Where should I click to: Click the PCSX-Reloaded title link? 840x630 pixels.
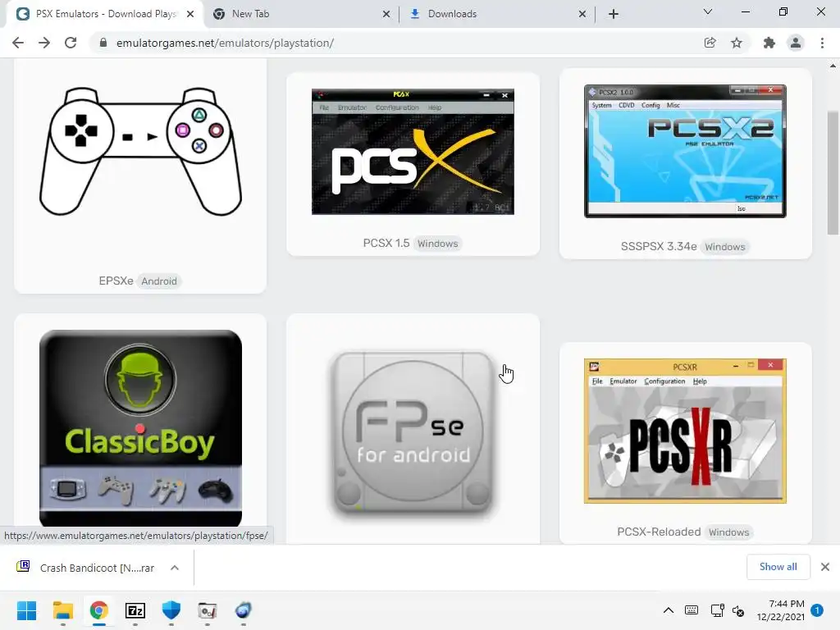(x=659, y=532)
